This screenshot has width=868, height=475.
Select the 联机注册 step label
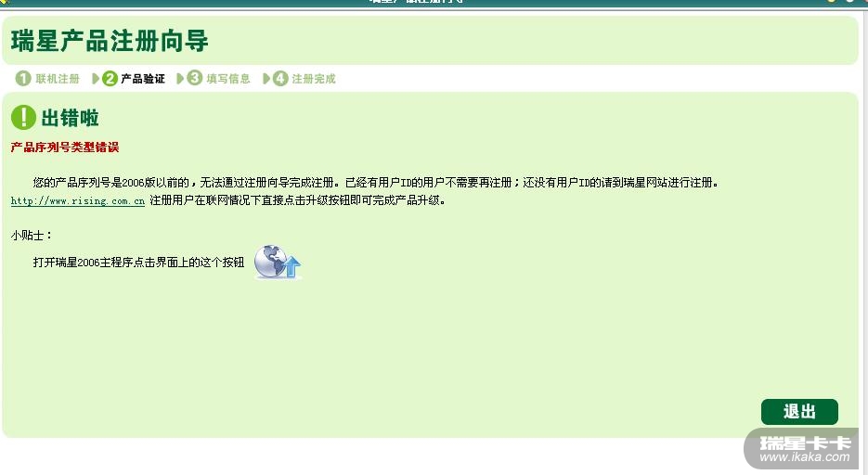[x=58, y=79]
